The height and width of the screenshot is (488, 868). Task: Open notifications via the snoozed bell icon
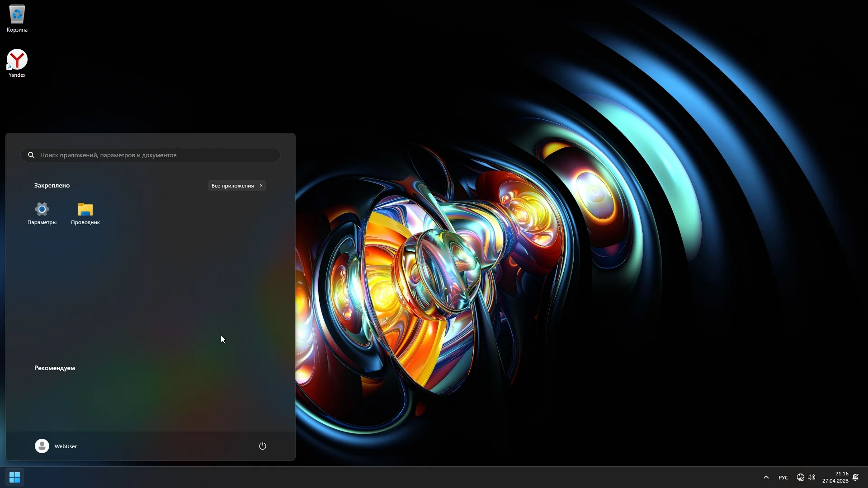point(855,477)
